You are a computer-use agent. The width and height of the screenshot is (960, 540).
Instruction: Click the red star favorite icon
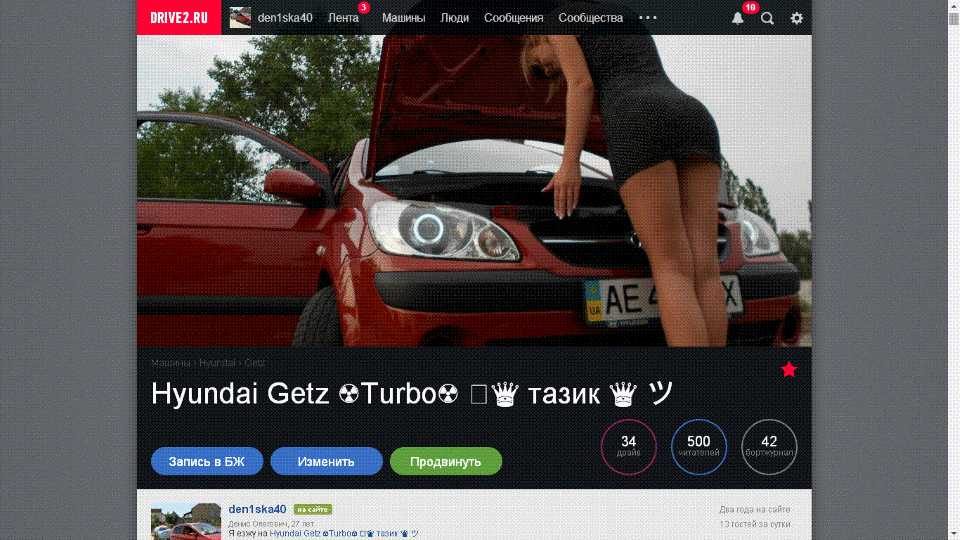coord(789,369)
